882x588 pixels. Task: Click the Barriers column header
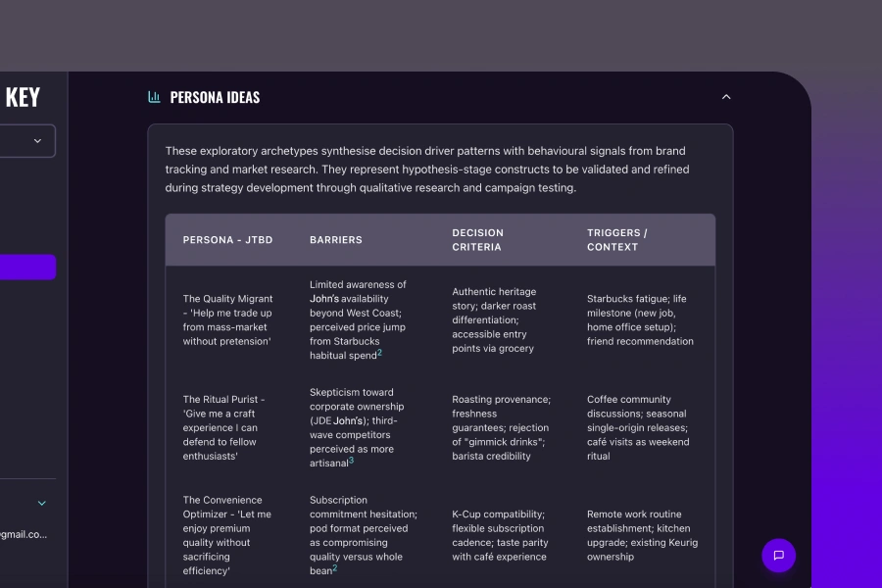click(x=336, y=240)
